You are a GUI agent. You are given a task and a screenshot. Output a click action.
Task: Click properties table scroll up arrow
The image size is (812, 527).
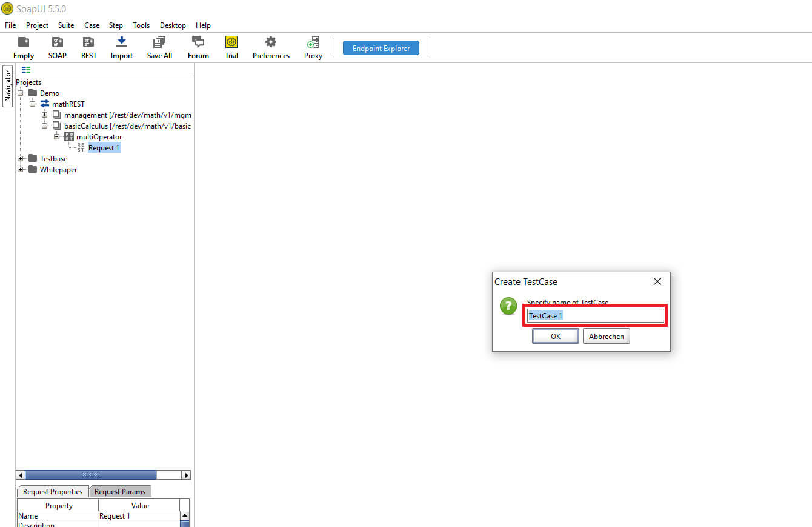(x=185, y=515)
